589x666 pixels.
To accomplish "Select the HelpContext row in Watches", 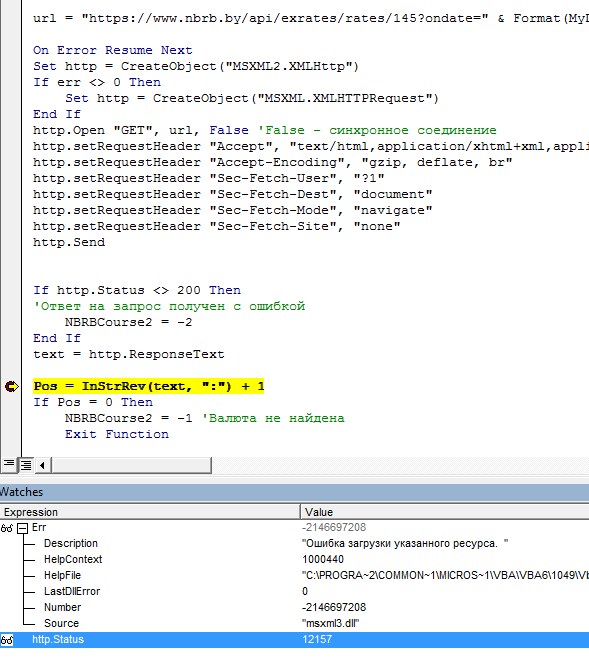I will pos(294,559).
